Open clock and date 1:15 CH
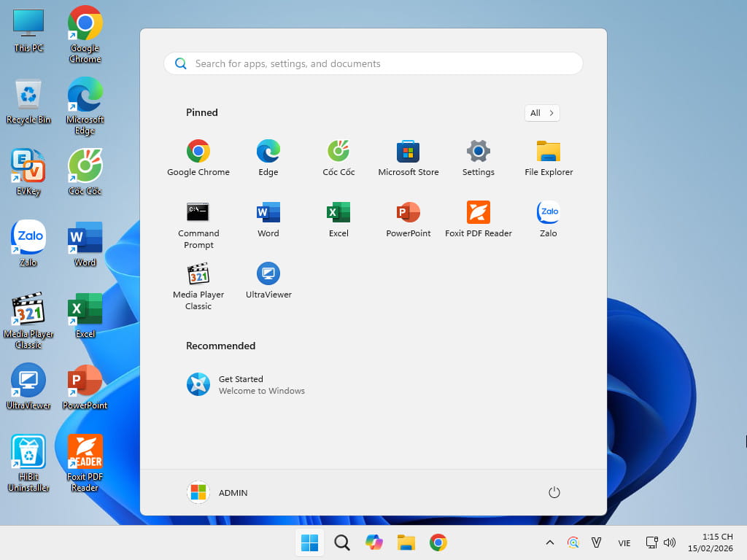The width and height of the screenshot is (747, 560). pyautogui.click(x=711, y=542)
